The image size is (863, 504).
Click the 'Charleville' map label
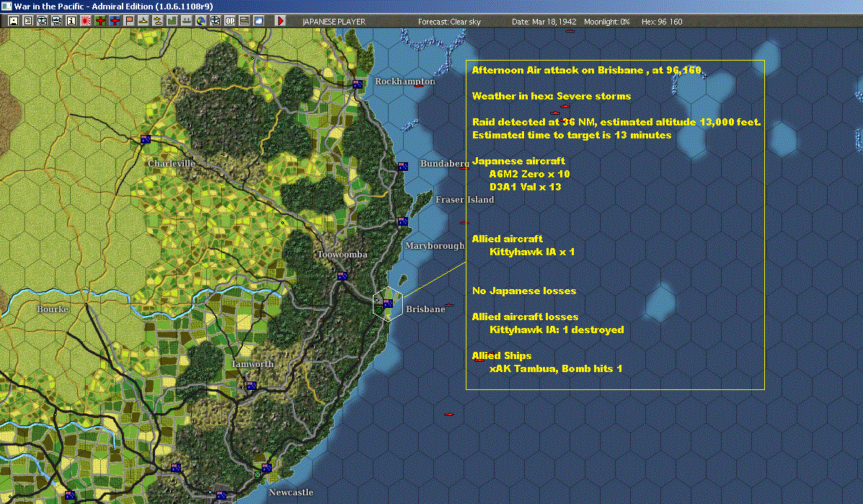pyautogui.click(x=171, y=164)
